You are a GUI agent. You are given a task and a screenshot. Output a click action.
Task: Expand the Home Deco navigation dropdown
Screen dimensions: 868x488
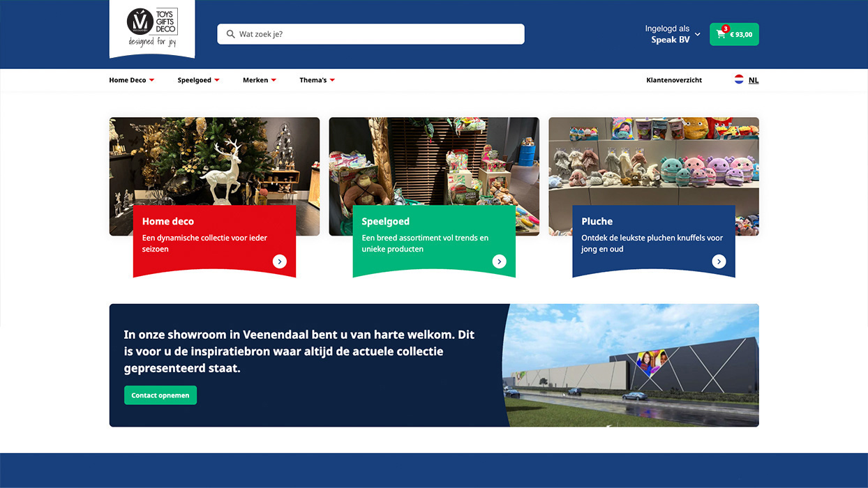pos(131,80)
